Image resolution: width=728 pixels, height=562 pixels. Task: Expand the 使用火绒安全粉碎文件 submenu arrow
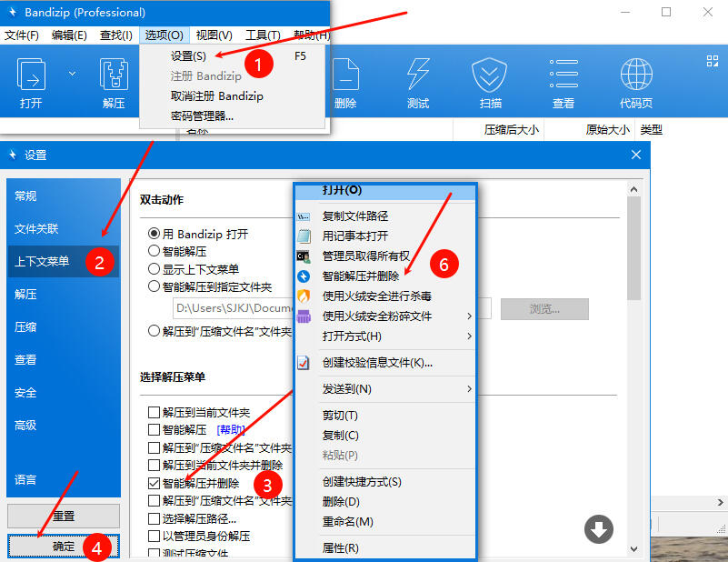[469, 316]
